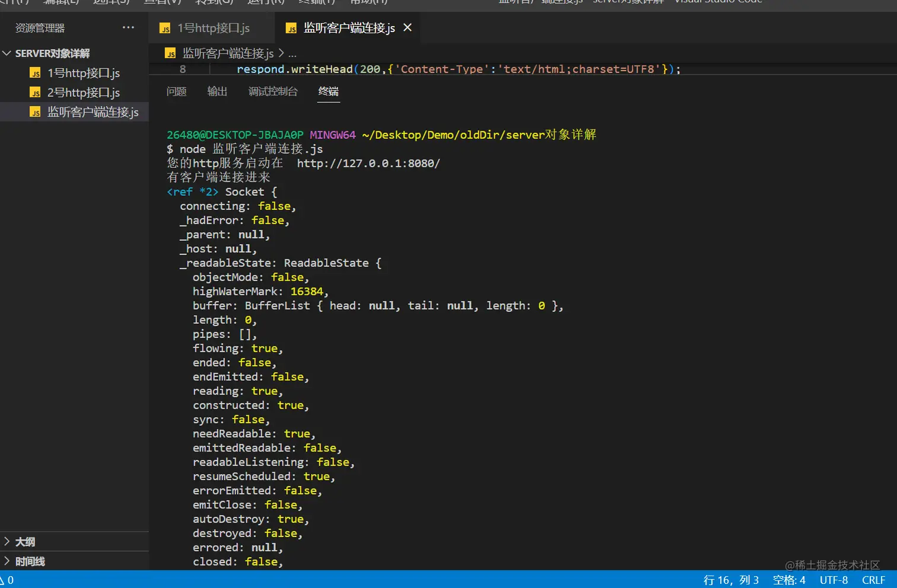This screenshot has width=897, height=588.
Task: Click the JS icon of 监听客户端连接.js in sidebar
Action: (35, 112)
